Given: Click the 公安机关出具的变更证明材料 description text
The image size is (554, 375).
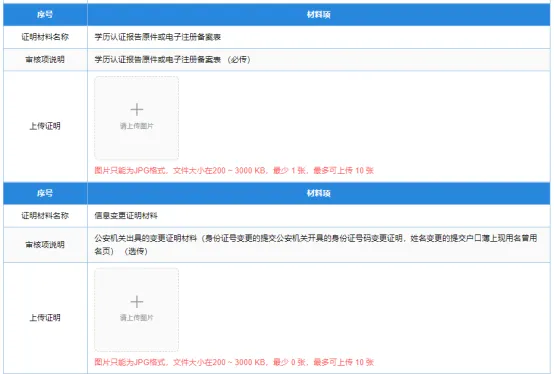Looking at the screenshot, I should pos(316,245).
